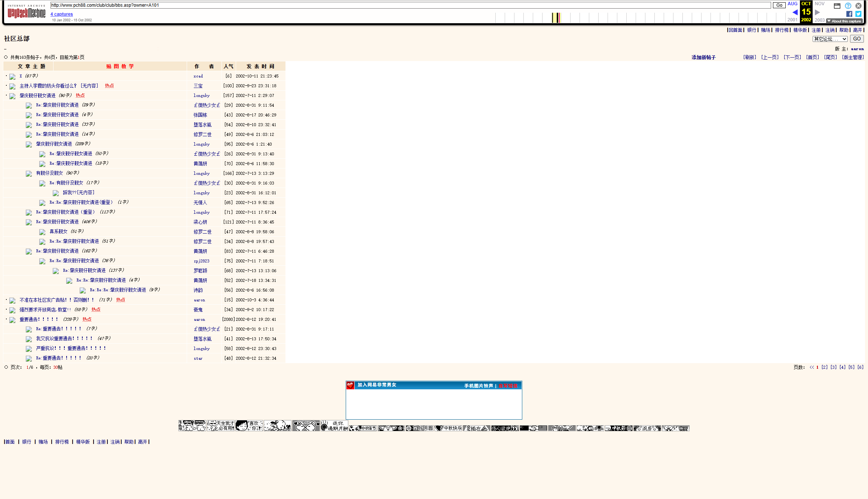Click the 花好月圆 pixel picture

(x=420, y=428)
